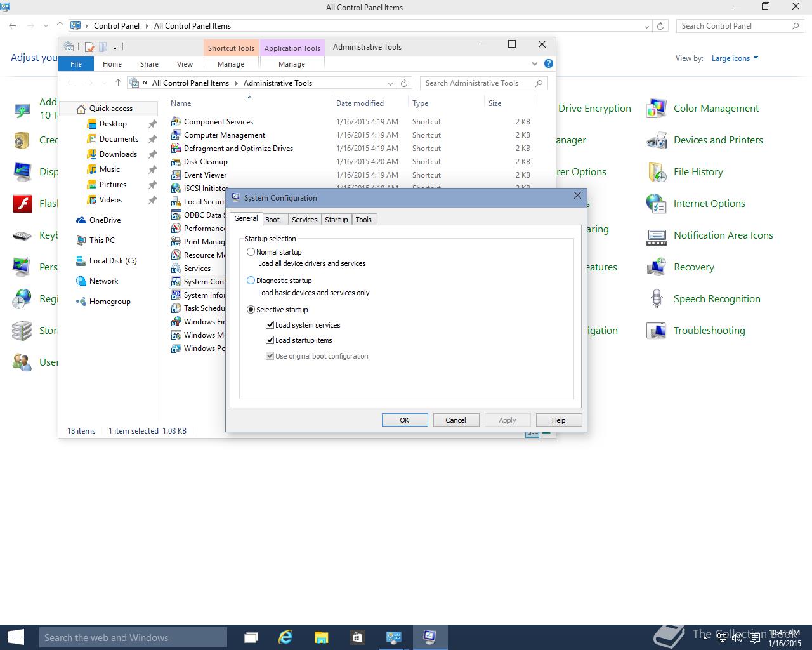Select Network in the navigation pane
This screenshot has height=650, width=812.
(x=103, y=281)
